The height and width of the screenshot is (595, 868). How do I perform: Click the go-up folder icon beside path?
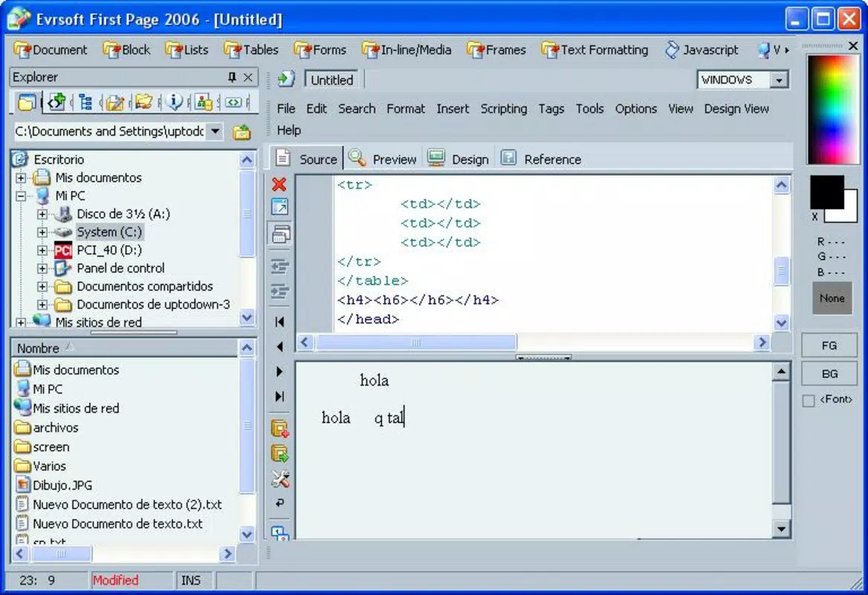(x=242, y=132)
